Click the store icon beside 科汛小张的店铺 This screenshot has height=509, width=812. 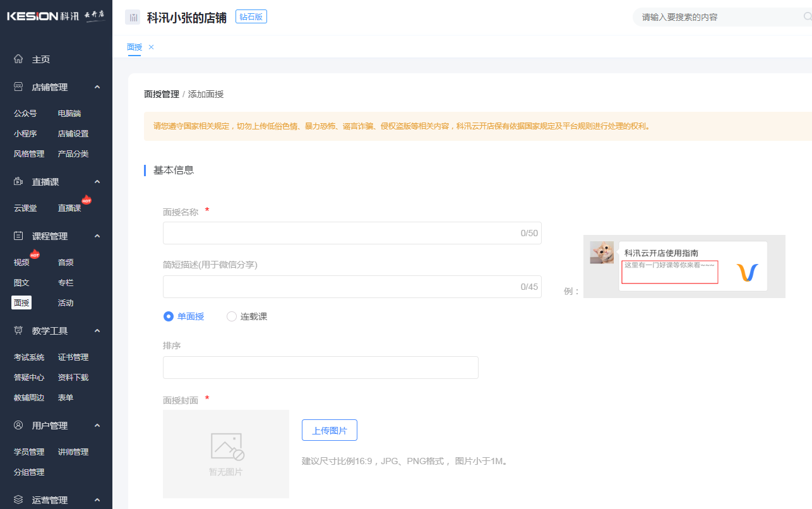pyautogui.click(x=133, y=16)
